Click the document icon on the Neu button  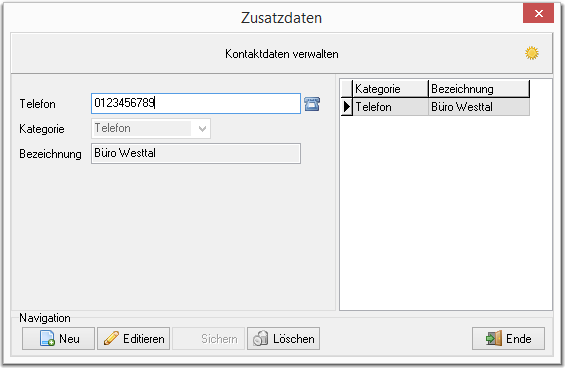47,338
